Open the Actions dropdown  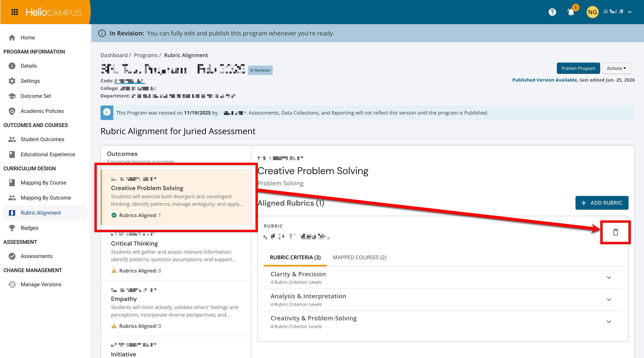click(616, 68)
